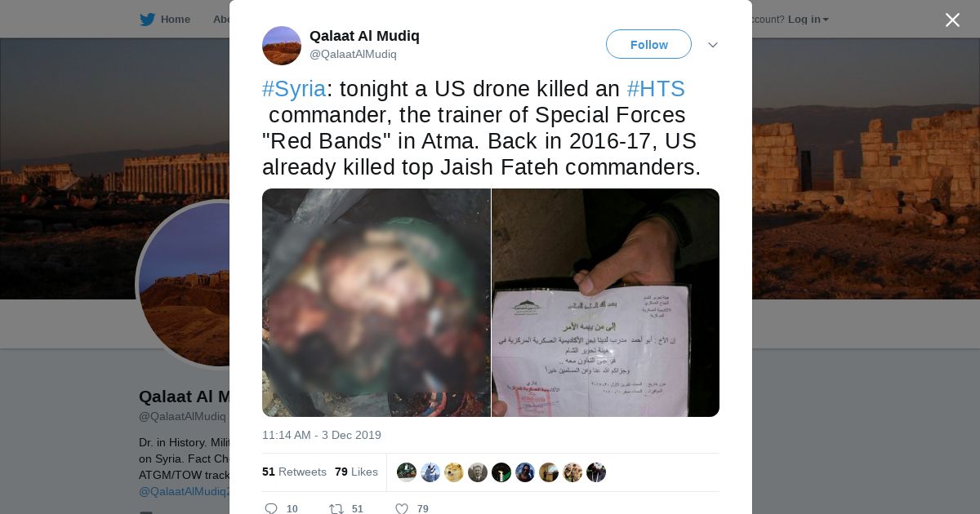Image resolution: width=980 pixels, height=514 pixels.
Task: Open the document photo on right
Action: coord(605,303)
